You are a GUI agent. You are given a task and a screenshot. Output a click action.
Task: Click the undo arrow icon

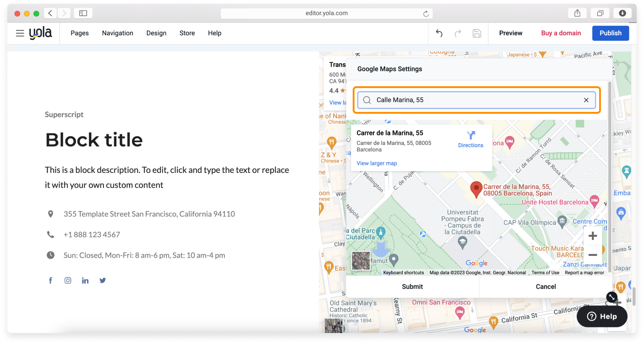pos(439,33)
